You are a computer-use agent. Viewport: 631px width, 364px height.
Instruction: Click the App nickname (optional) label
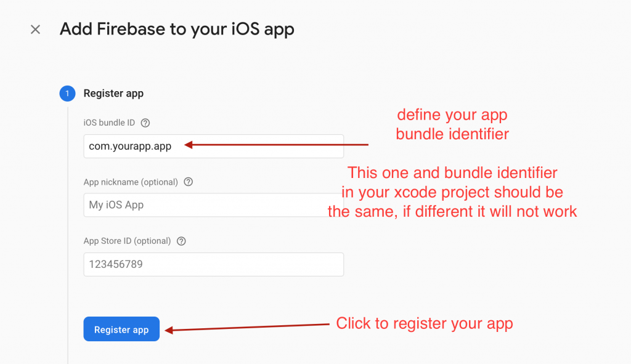click(131, 182)
